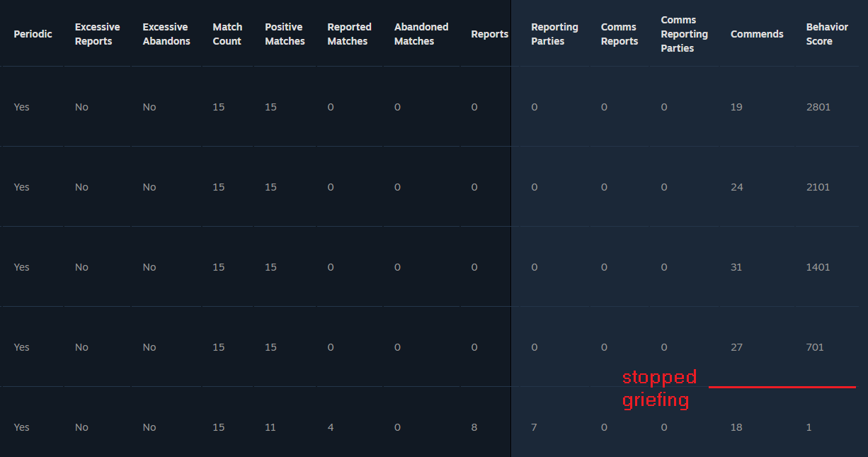This screenshot has height=457, width=868.
Task: Click the Reporting Parties column header
Action: click(554, 34)
